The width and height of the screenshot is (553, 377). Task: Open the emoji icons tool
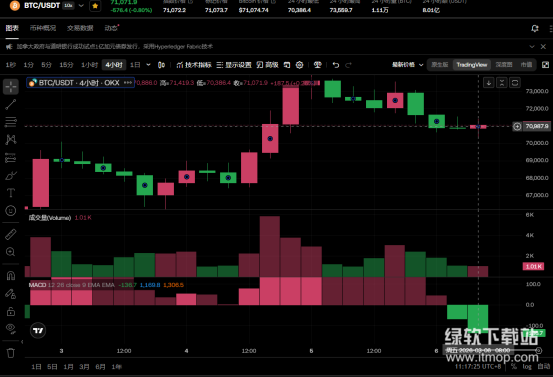point(11,211)
